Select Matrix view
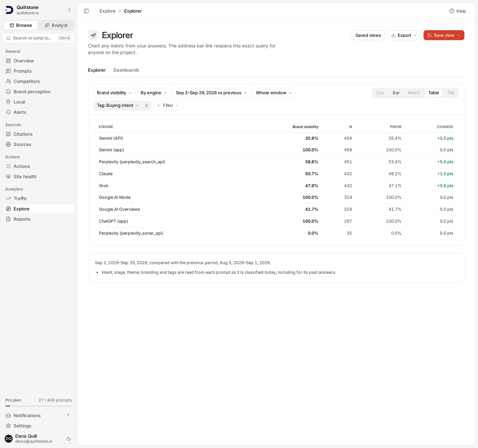Viewport: 478px width, 448px height. pyautogui.click(x=414, y=93)
